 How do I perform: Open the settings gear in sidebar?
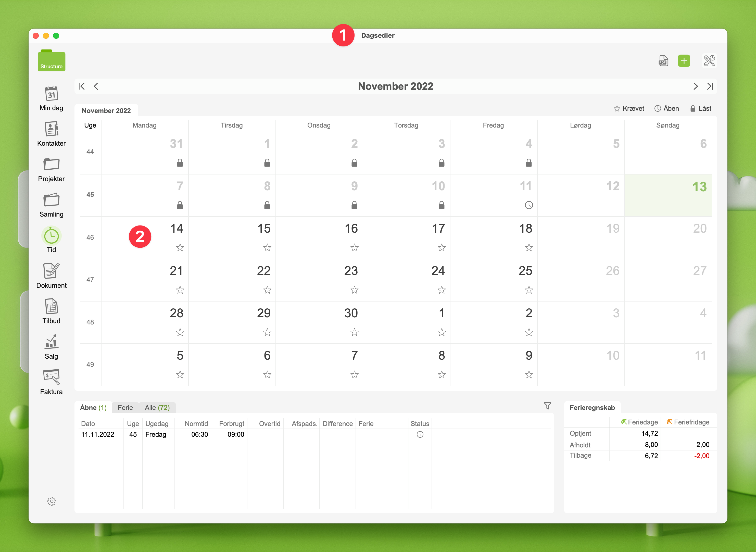[52, 501]
